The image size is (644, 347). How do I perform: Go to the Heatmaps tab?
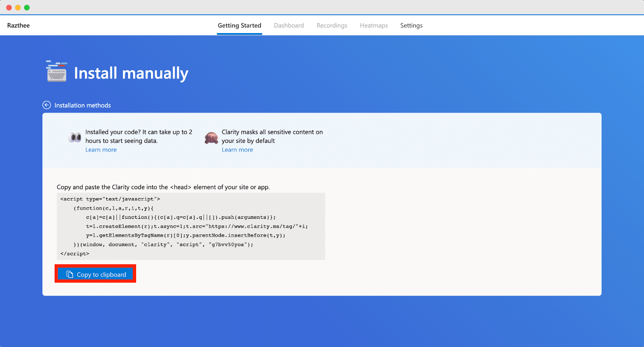[374, 25]
